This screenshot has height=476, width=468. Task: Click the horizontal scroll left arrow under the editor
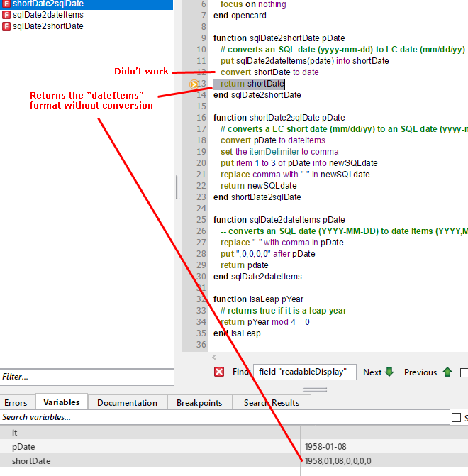[x=215, y=357]
